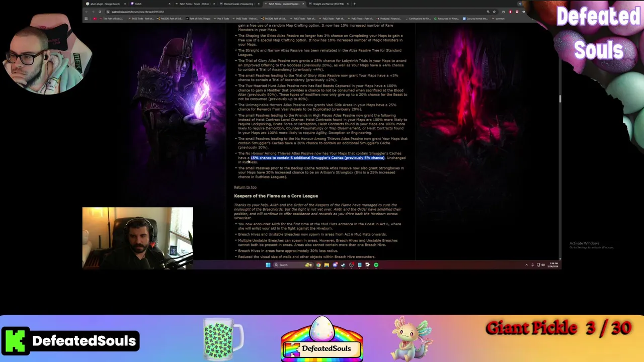The height and width of the screenshot is (362, 644).
Task: Click the Thanks to your help italic paragraph
Action: pyautogui.click(x=317, y=212)
